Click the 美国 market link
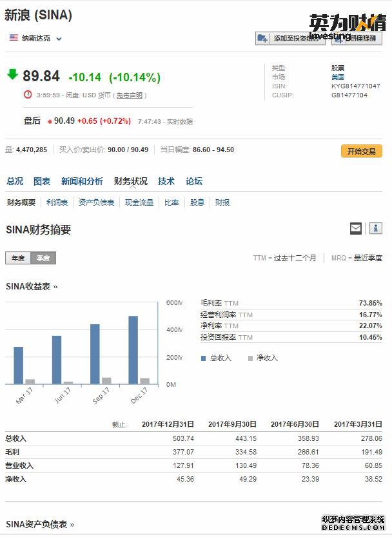The height and width of the screenshot is (537, 392). 337,77
